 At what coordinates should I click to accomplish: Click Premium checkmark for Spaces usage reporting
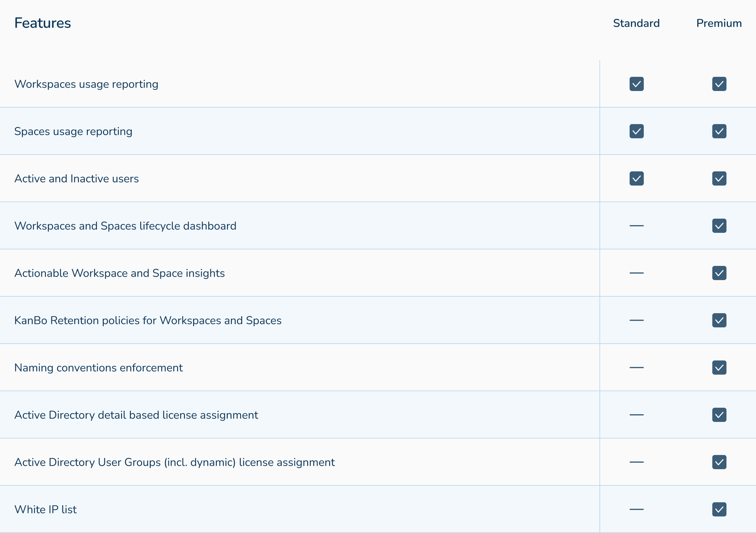click(719, 131)
